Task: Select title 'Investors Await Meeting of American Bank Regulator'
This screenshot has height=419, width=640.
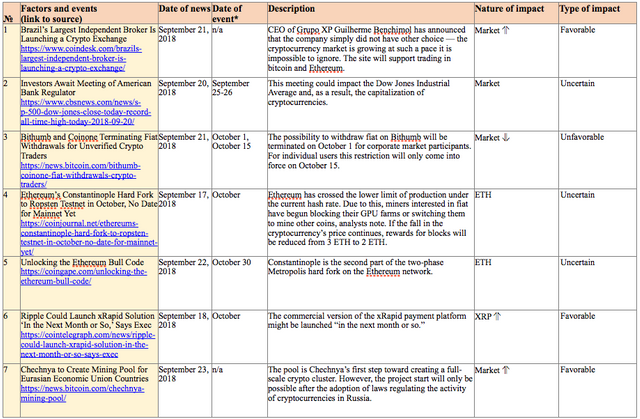Action: [86, 88]
